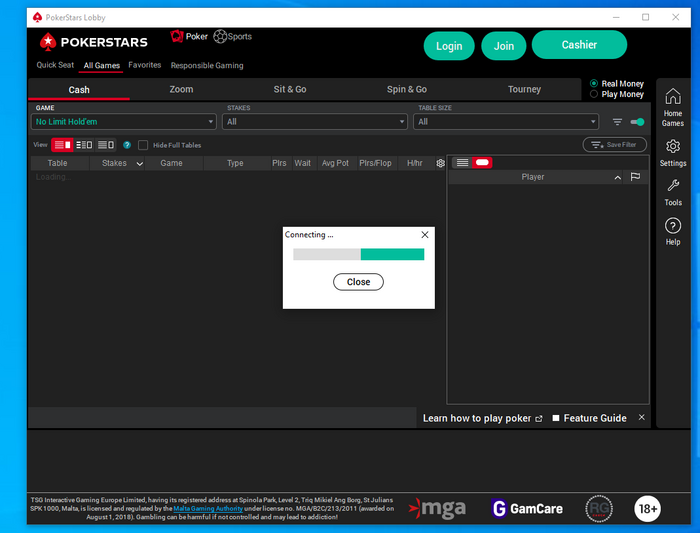Select Play Money radio button
This screenshot has width=700, height=533.
594,94
